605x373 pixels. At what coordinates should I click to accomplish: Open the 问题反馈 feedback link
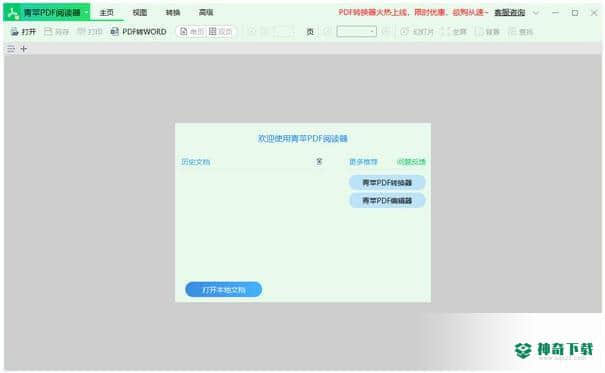point(411,162)
